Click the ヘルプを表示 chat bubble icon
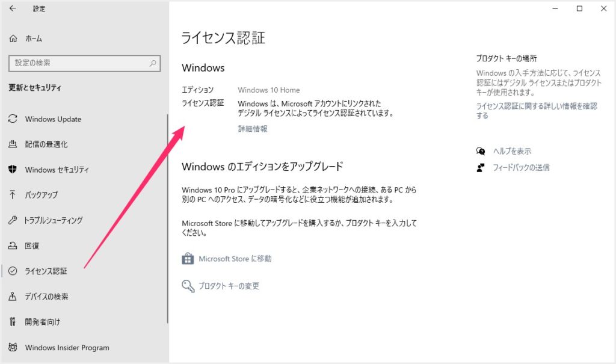 pos(481,151)
